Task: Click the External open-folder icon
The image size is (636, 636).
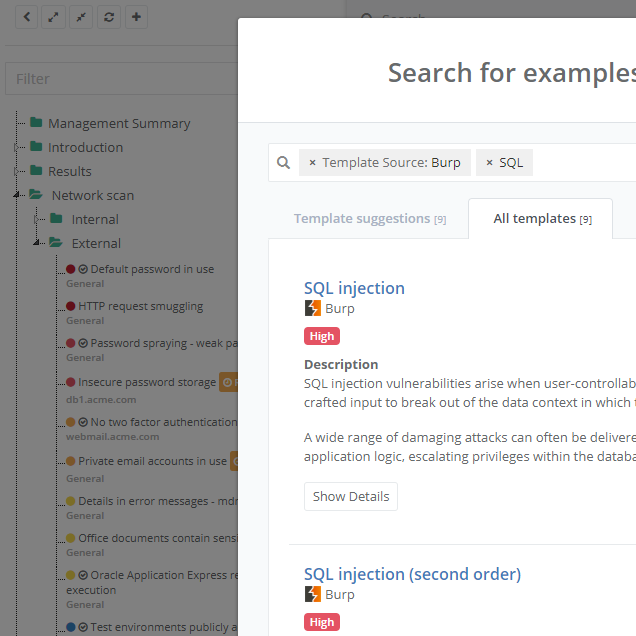Action: click(x=56, y=243)
